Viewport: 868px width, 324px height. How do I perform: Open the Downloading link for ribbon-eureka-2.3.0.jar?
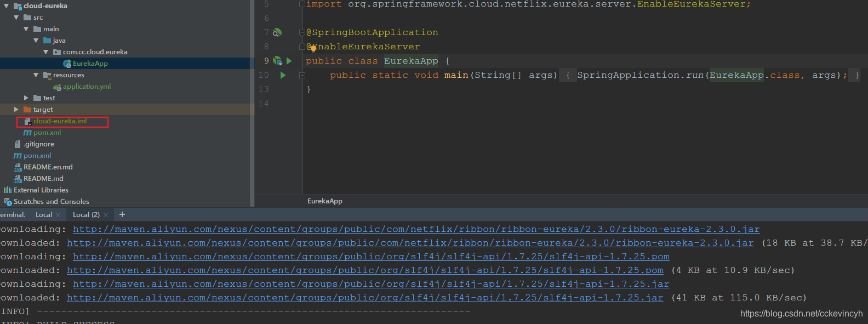coord(416,229)
